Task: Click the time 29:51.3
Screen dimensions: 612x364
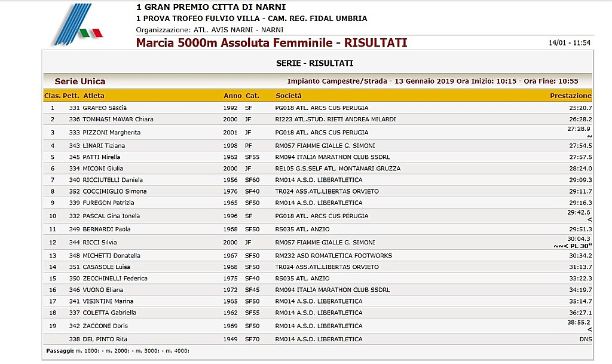Action: [580, 229]
